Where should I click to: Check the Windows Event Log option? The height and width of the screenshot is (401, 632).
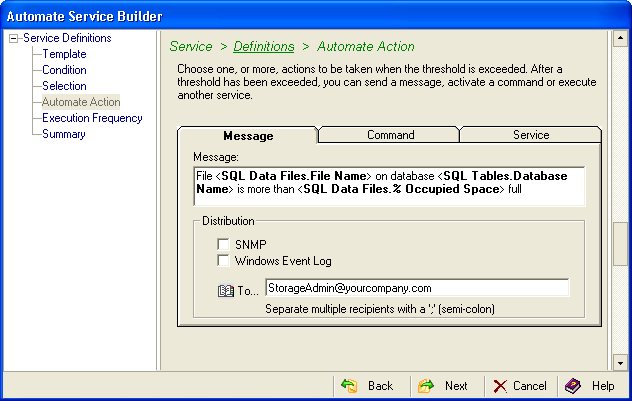(223, 260)
